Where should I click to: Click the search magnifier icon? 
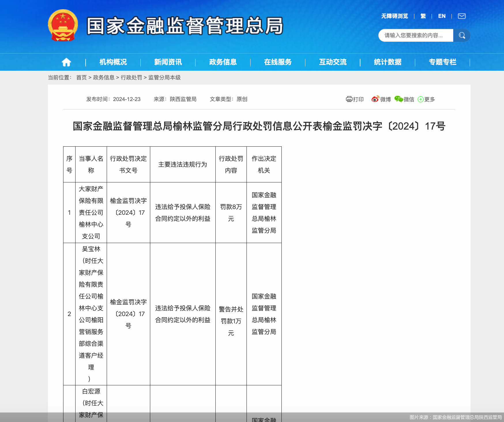(462, 35)
